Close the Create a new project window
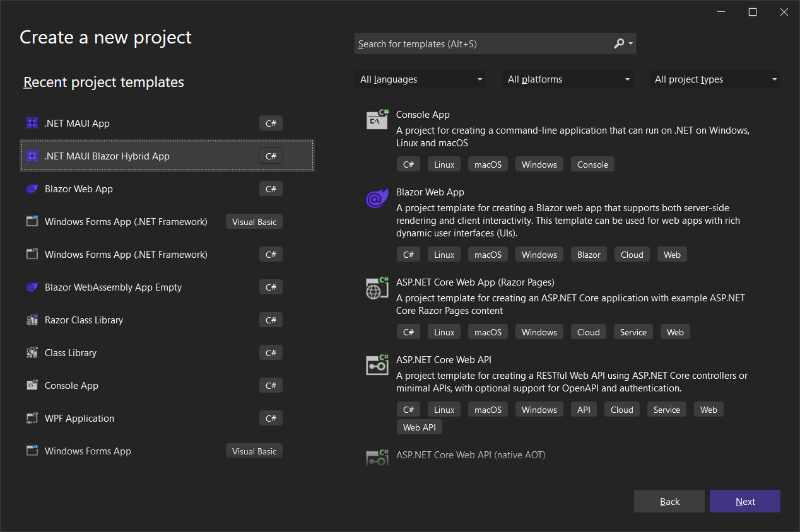800x532 pixels. point(784,12)
